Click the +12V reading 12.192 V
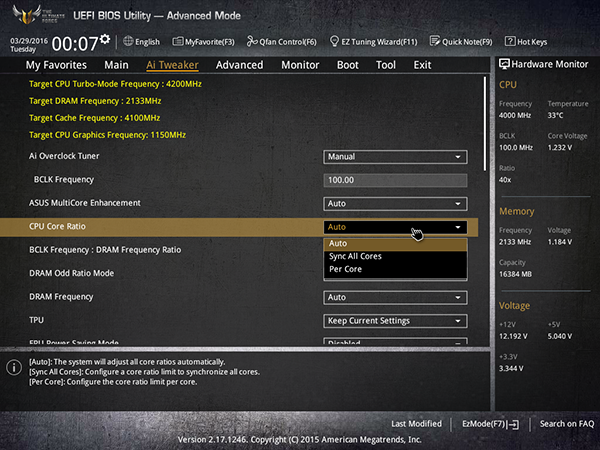 click(x=513, y=336)
